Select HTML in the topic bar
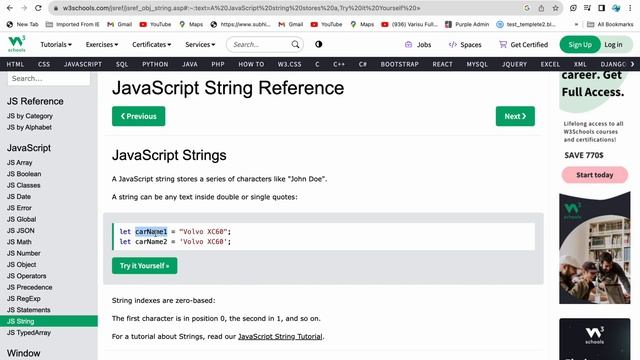The height and width of the screenshot is (360, 640). pos(15,64)
